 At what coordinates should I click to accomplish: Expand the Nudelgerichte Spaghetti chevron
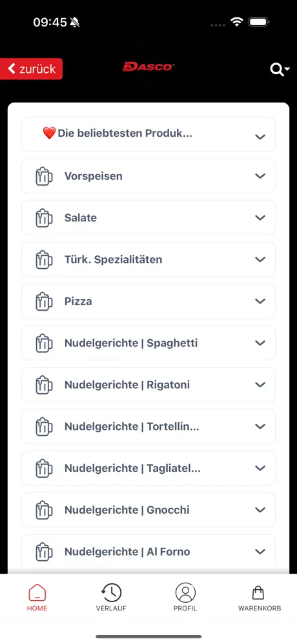tap(260, 343)
